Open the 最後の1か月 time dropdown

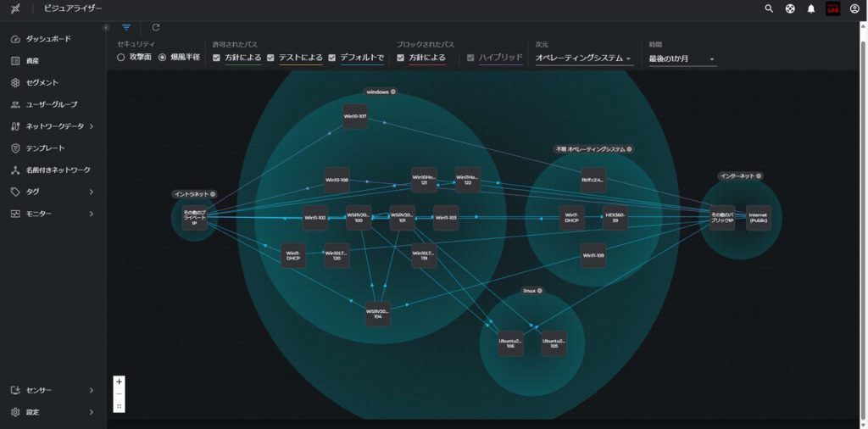682,58
